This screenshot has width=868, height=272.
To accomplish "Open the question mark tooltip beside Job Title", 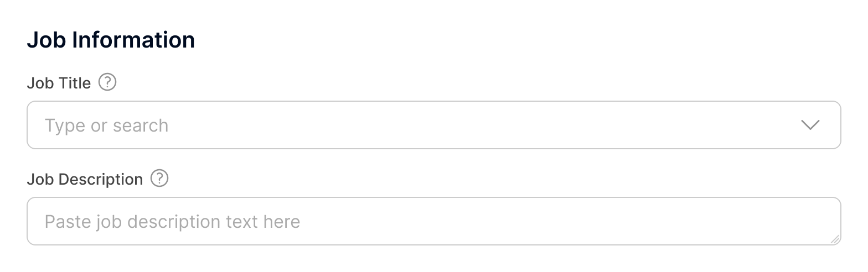I will pyautogui.click(x=107, y=83).
